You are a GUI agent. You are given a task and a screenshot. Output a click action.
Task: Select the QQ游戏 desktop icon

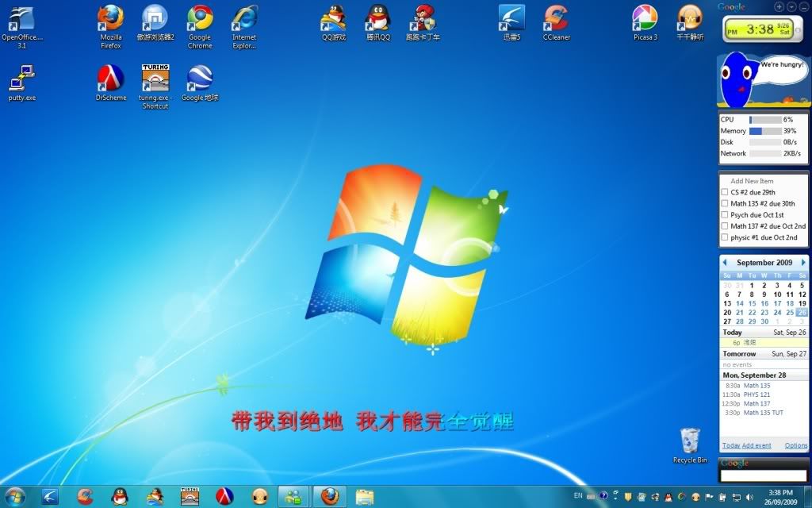tap(334, 23)
